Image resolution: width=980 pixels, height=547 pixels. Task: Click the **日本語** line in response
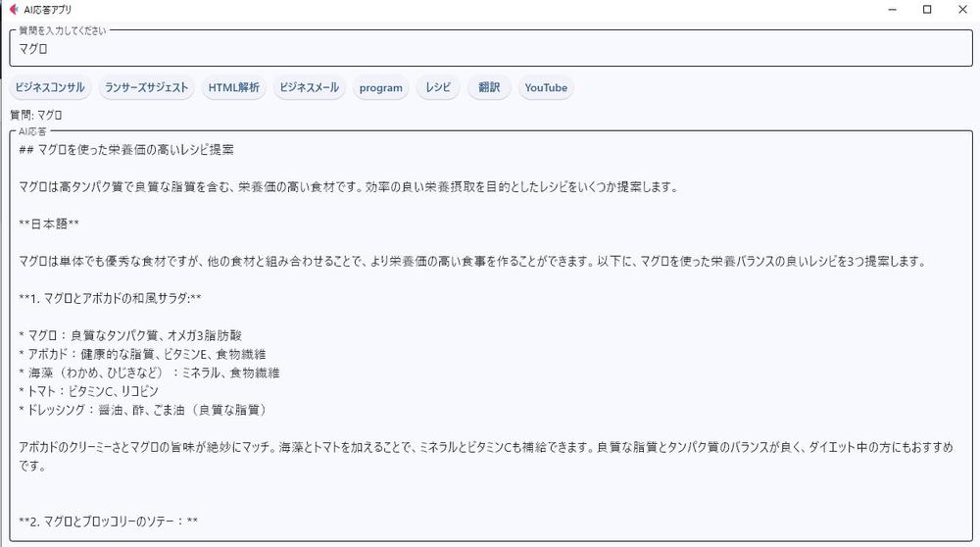[x=49, y=224]
